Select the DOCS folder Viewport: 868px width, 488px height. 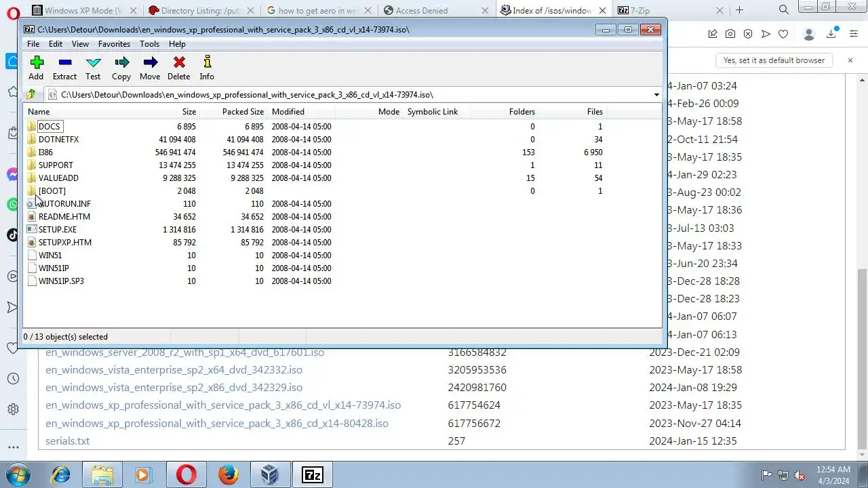point(50,127)
